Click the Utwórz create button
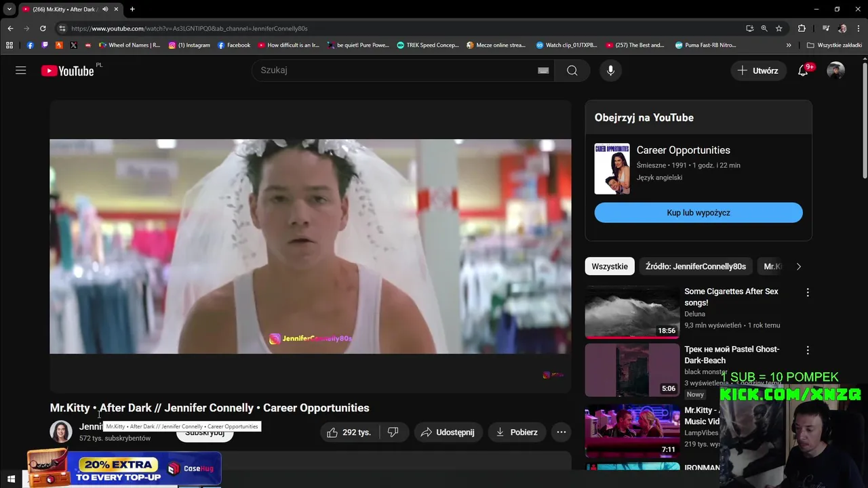868x488 pixels. pyautogui.click(x=758, y=70)
